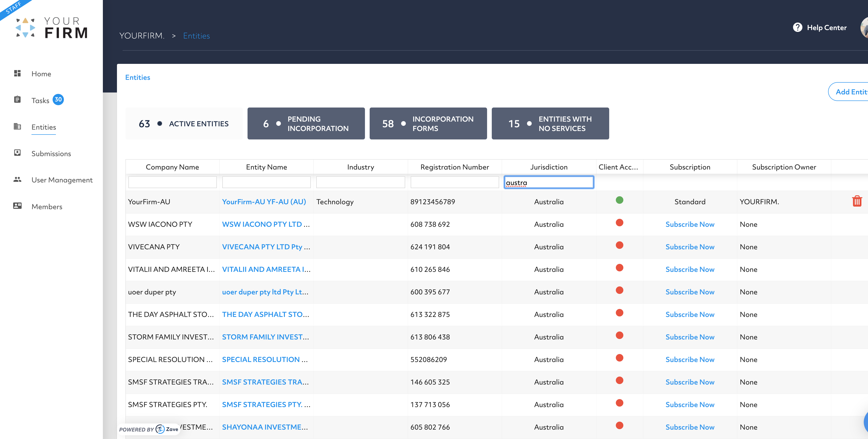
Task: Click the Add Entity button
Action: (849, 92)
